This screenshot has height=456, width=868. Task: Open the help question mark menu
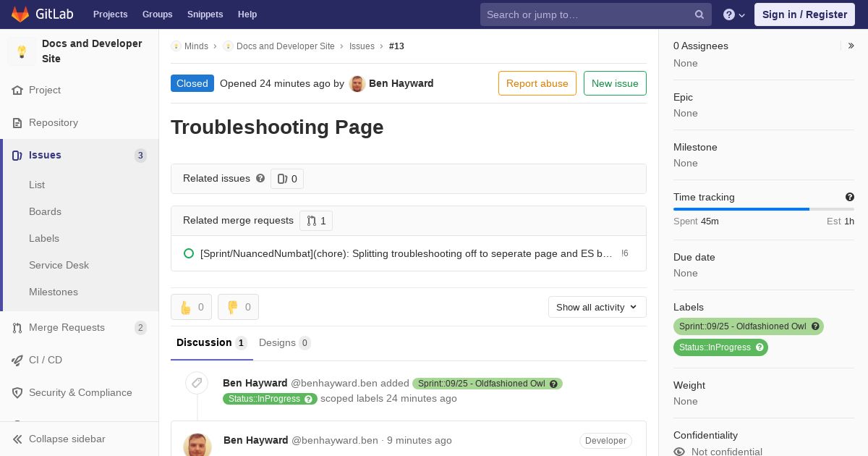pyautogui.click(x=734, y=14)
